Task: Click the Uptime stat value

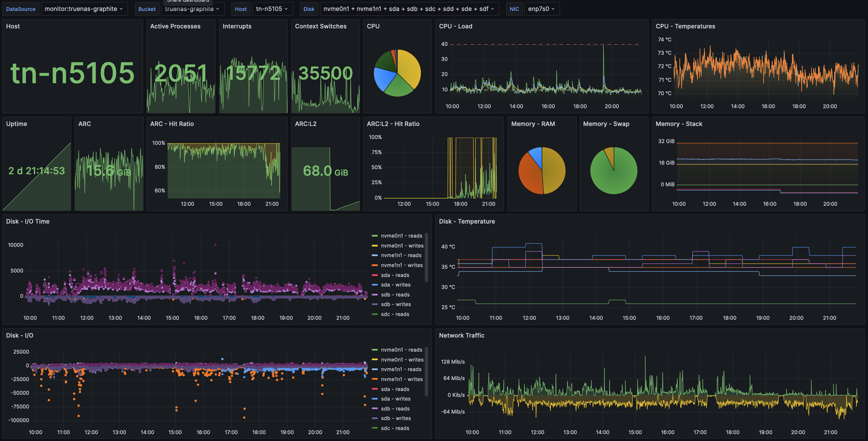Action: tap(37, 171)
